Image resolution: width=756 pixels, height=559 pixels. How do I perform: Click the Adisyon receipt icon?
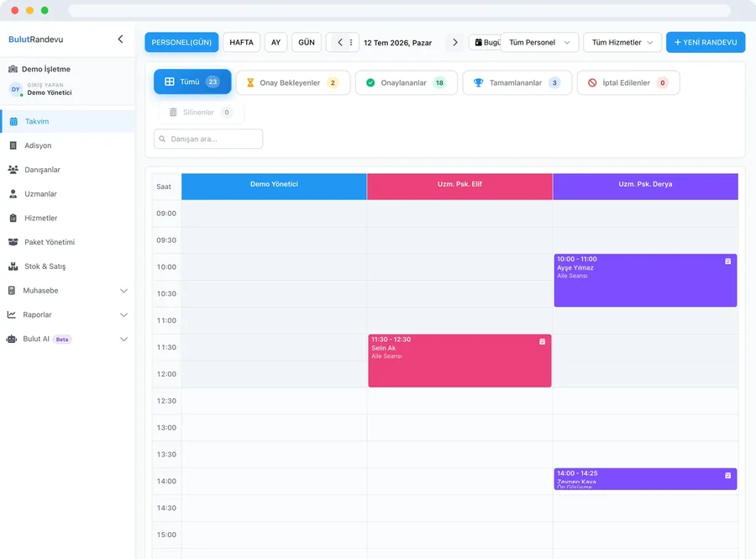(x=13, y=145)
